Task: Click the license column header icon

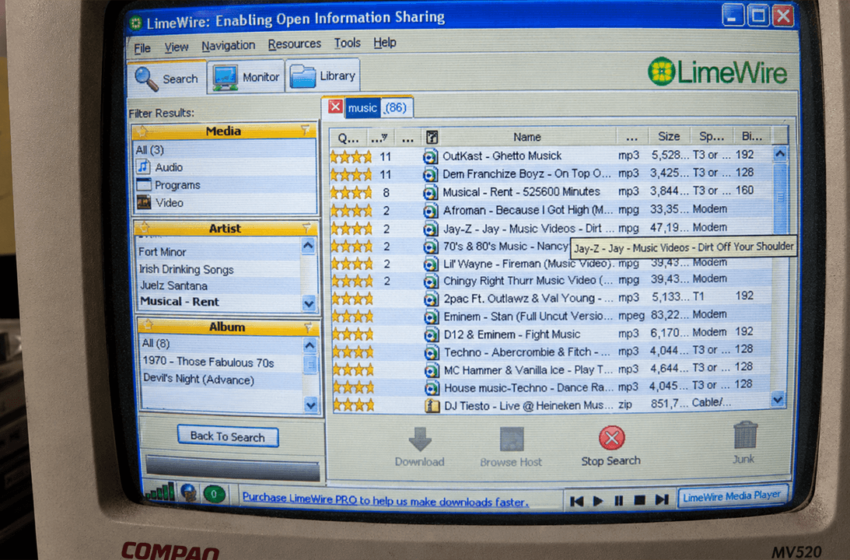Action: pos(432,137)
